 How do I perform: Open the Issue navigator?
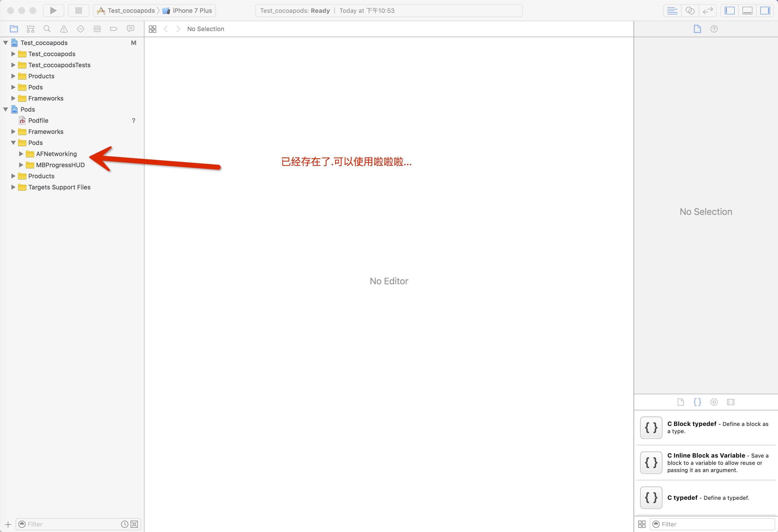(x=64, y=29)
